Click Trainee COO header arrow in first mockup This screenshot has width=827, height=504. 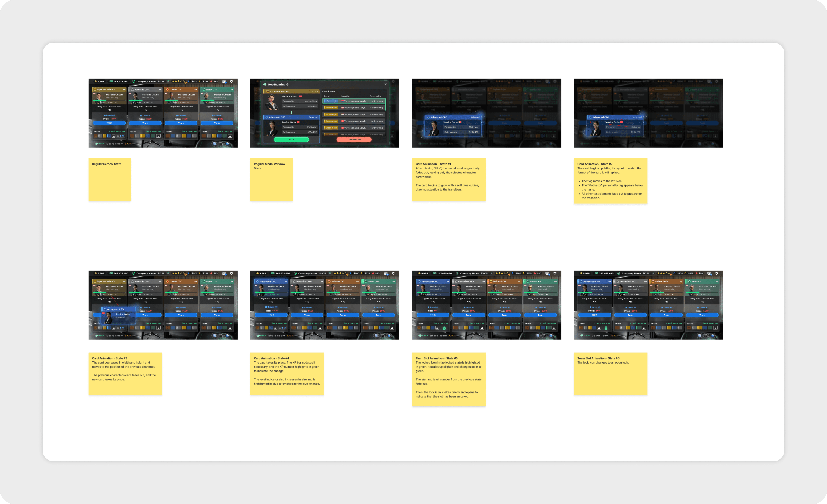(x=196, y=90)
